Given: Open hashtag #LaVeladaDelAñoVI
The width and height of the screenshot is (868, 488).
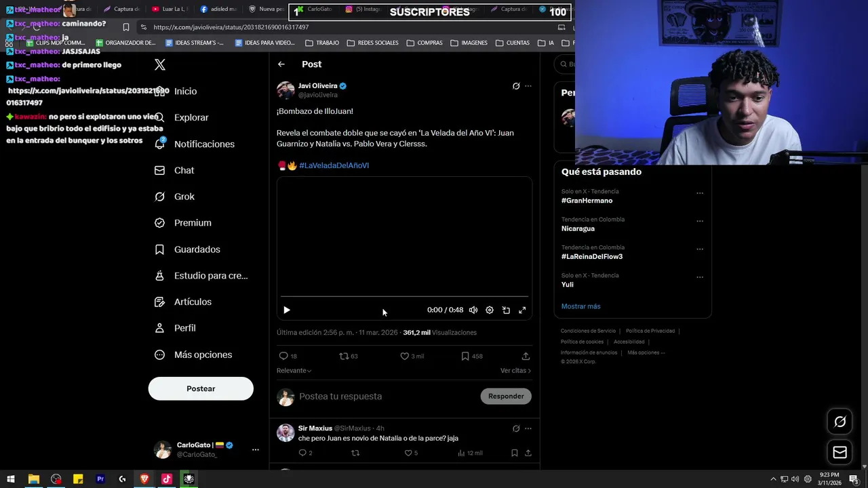Looking at the screenshot, I should [x=334, y=165].
